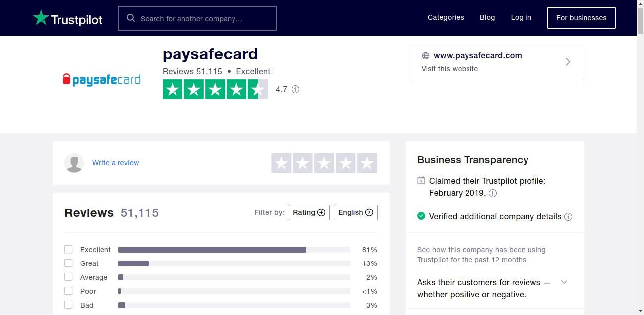
Task: Open Blog in top navigation
Action: pyautogui.click(x=487, y=17)
